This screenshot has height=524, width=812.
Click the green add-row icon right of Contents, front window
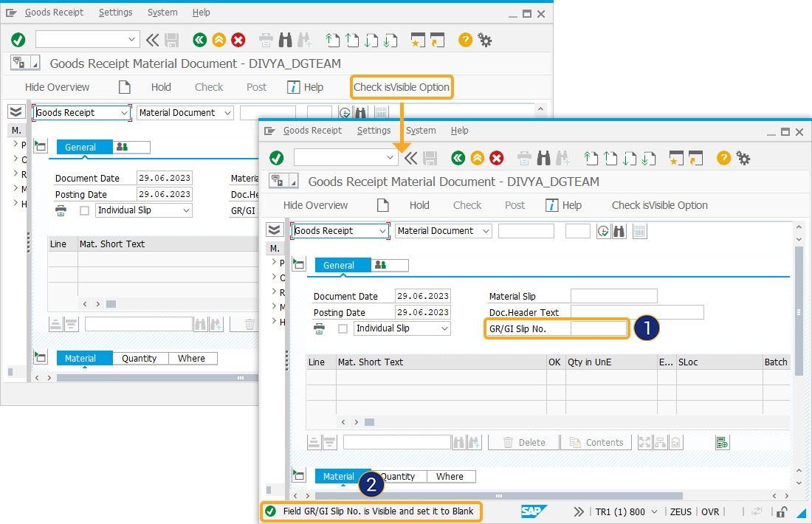[x=722, y=443]
